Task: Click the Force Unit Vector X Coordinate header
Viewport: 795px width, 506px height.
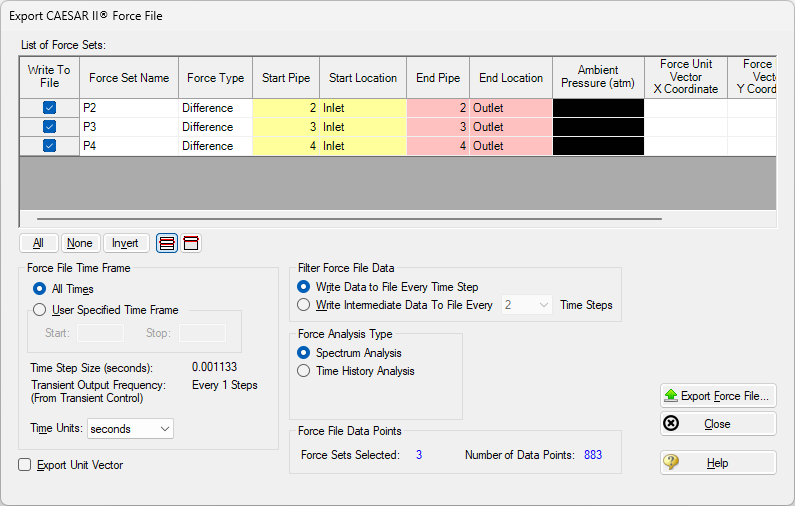Action: click(x=686, y=78)
